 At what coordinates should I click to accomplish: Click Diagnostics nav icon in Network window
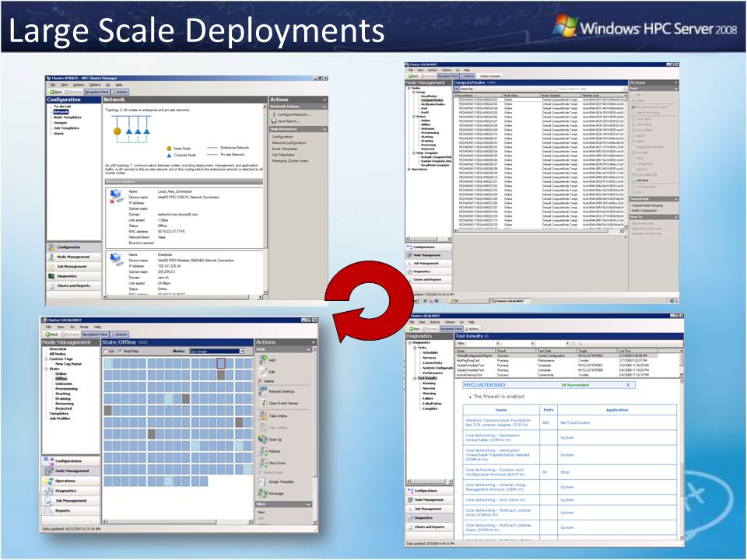(51, 276)
